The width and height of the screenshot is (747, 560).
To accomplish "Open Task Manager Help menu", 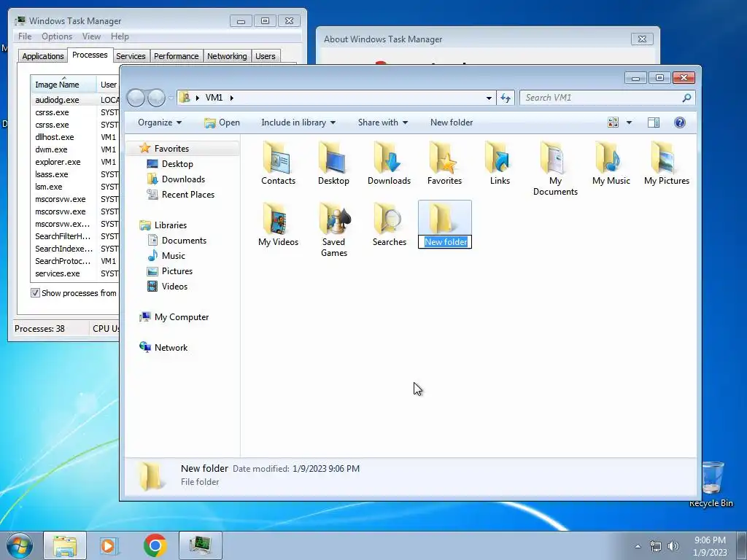I will [120, 36].
